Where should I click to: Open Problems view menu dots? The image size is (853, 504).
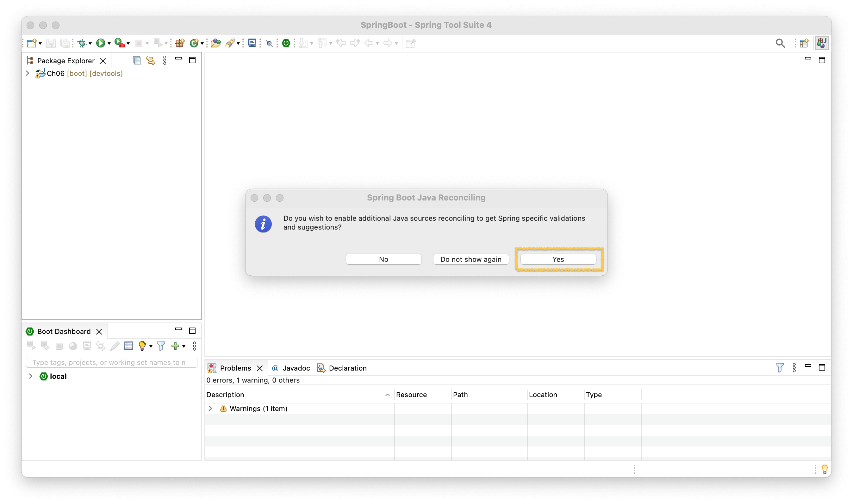[794, 367]
